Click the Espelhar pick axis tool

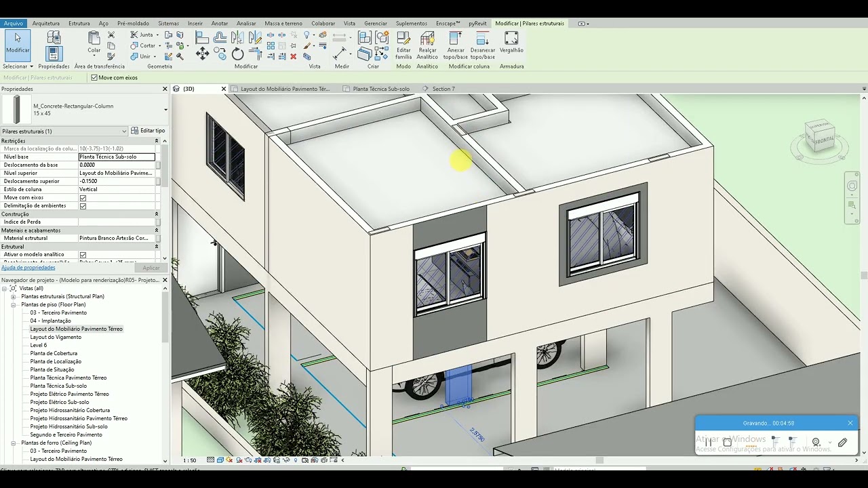tap(237, 38)
